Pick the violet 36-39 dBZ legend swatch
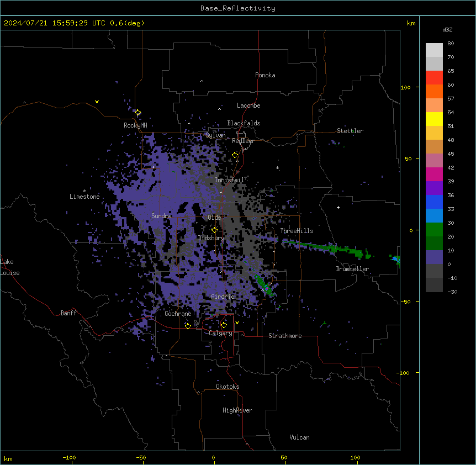This screenshot has width=476, height=465. point(434,188)
